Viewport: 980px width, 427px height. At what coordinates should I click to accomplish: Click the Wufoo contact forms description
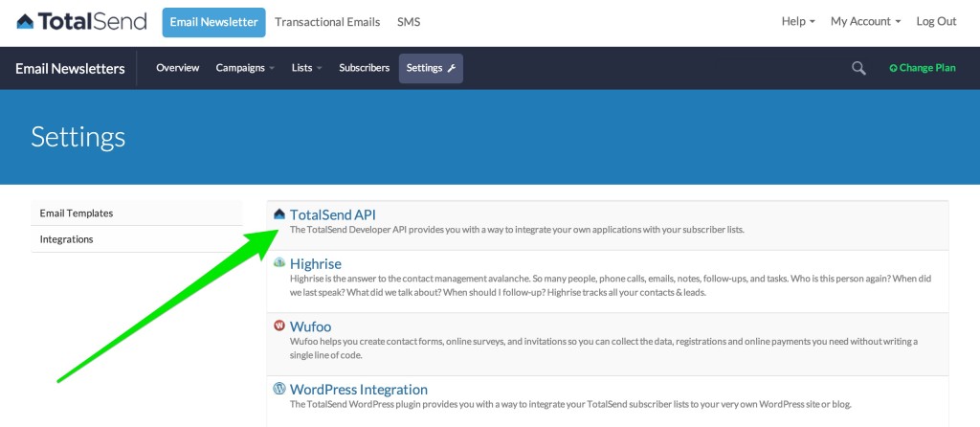click(604, 348)
